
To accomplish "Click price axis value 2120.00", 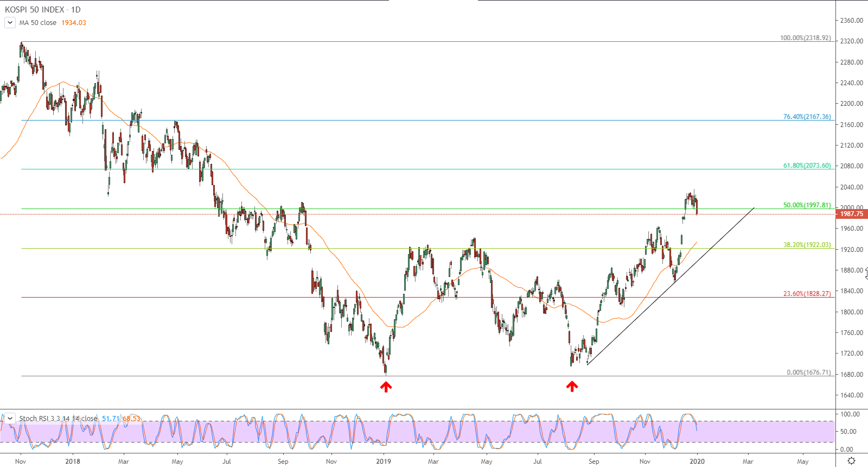I will click(x=852, y=146).
